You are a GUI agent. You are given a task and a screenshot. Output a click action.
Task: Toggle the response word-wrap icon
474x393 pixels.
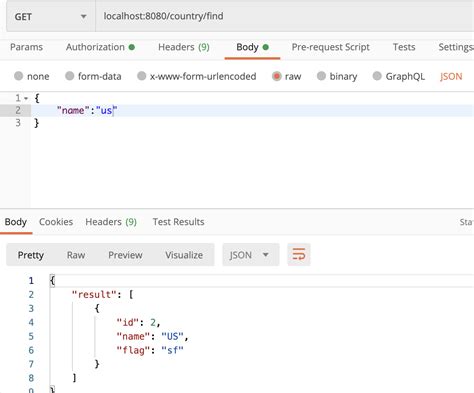299,255
